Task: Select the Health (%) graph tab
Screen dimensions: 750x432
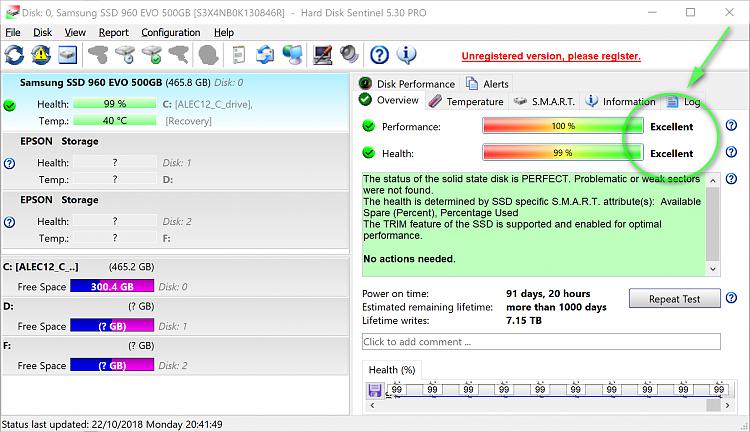Action: (x=392, y=370)
